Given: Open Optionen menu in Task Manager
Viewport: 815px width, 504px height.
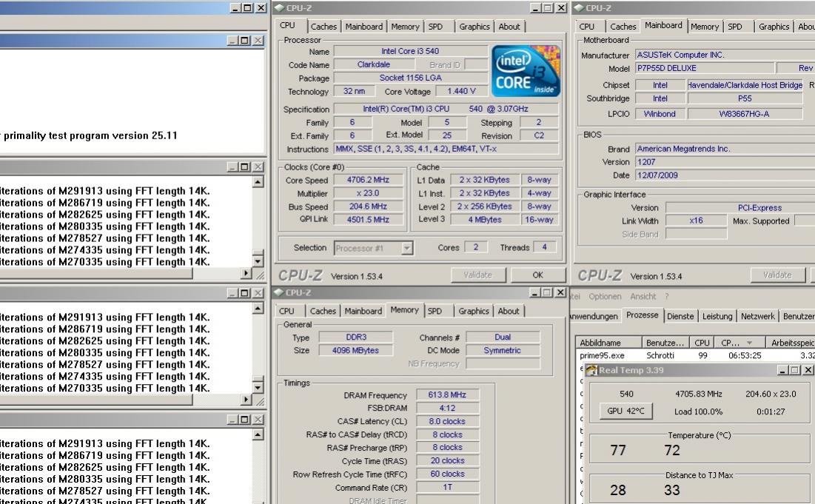Looking at the screenshot, I should tap(605, 296).
